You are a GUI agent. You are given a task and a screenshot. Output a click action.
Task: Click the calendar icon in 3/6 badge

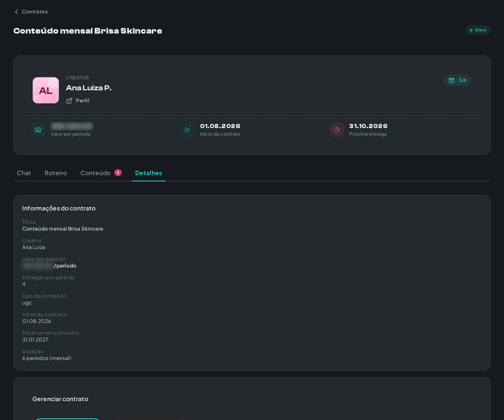pos(451,80)
